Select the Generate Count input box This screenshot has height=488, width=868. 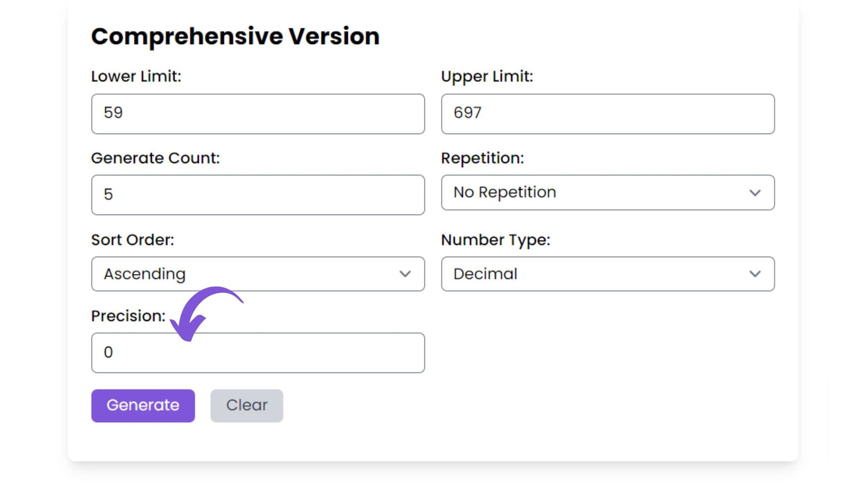coord(258,195)
